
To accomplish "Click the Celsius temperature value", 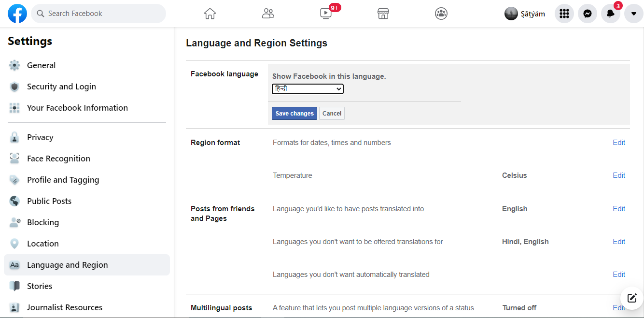I will (x=515, y=175).
